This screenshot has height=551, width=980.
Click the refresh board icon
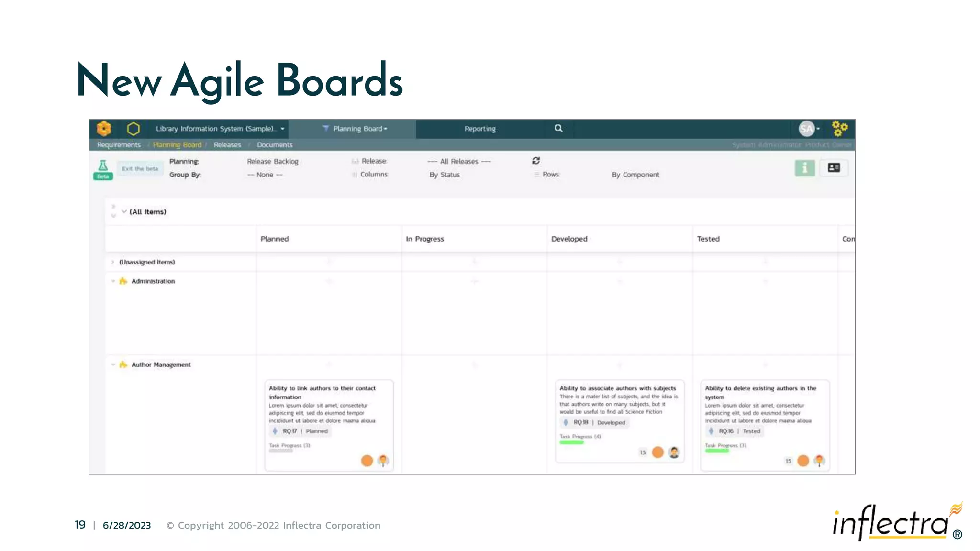pos(536,161)
